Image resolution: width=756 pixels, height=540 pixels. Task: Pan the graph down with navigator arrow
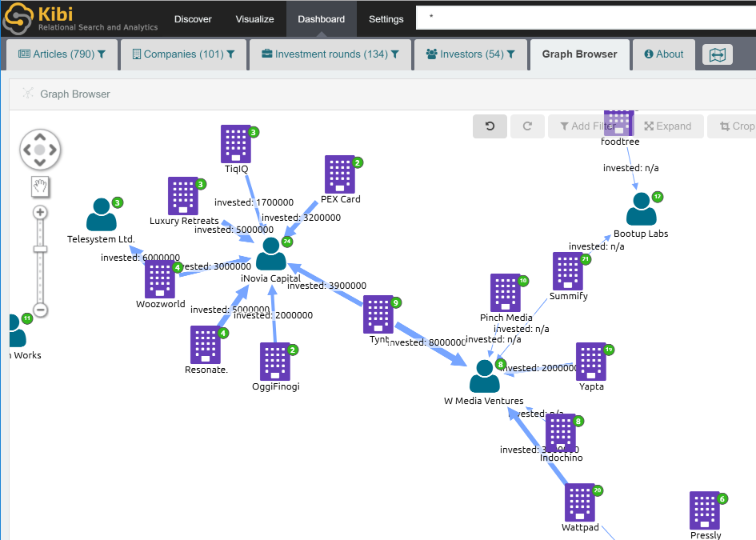pyautogui.click(x=40, y=162)
